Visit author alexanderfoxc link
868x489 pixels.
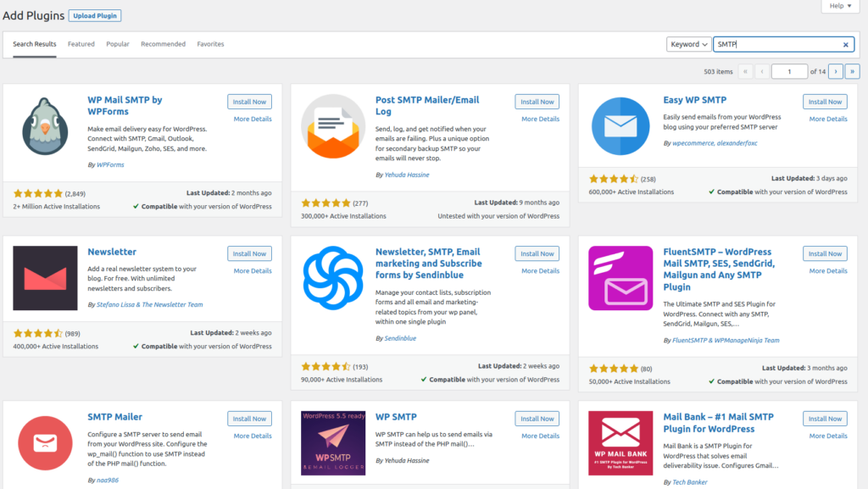tap(737, 143)
